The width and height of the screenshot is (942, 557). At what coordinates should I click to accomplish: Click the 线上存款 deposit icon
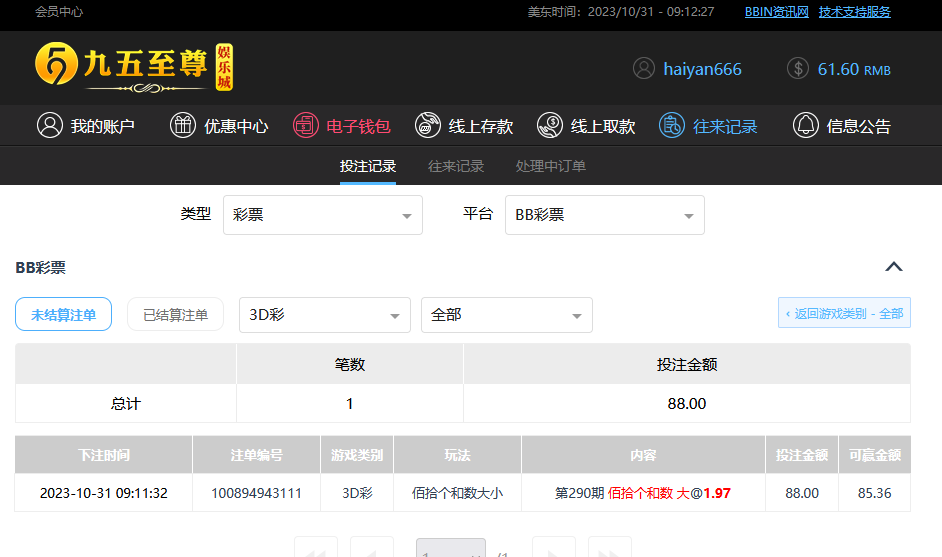428,125
